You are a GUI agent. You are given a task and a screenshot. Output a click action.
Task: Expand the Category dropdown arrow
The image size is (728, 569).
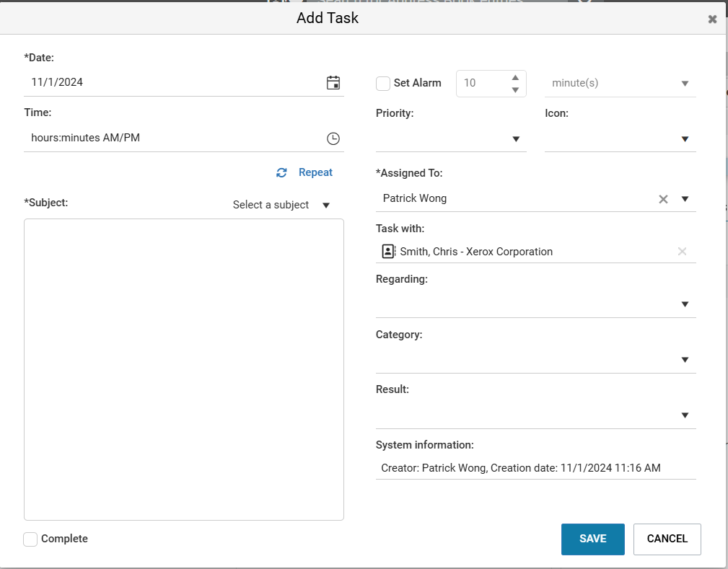point(685,360)
